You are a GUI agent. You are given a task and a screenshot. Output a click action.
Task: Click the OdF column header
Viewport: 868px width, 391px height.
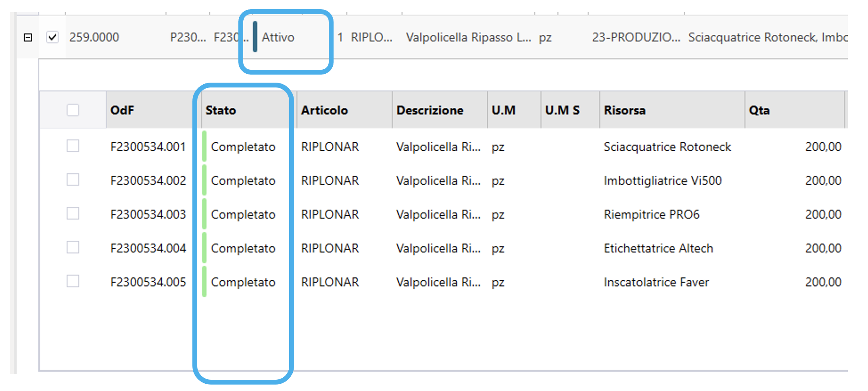[122, 110]
